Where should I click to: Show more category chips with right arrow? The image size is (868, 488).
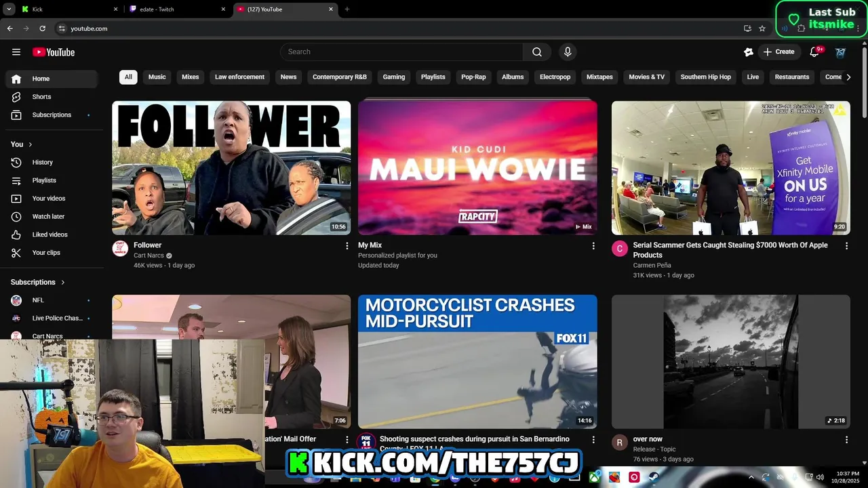pyautogui.click(x=848, y=77)
